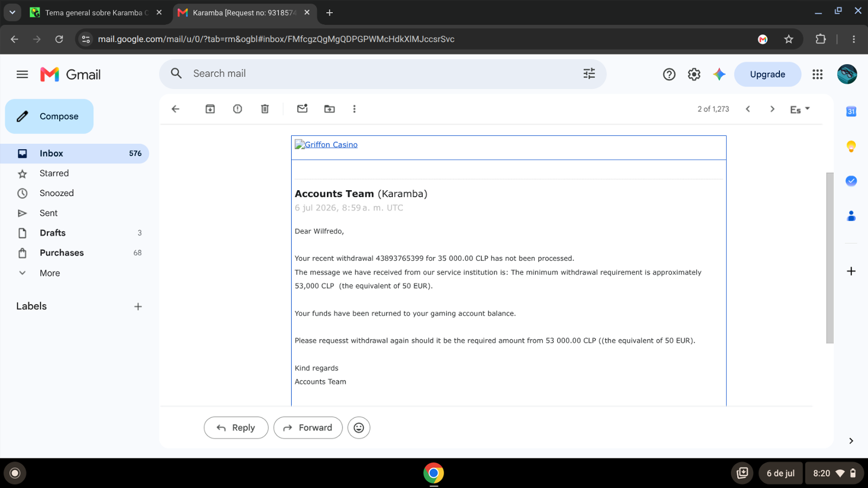Screen dimensions: 868x488
Task: Compose a new email
Action: point(49,116)
